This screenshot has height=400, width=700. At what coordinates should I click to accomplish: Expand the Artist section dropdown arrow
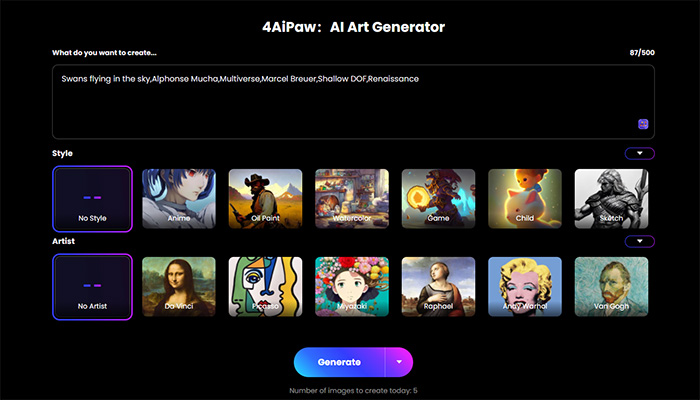coord(640,241)
